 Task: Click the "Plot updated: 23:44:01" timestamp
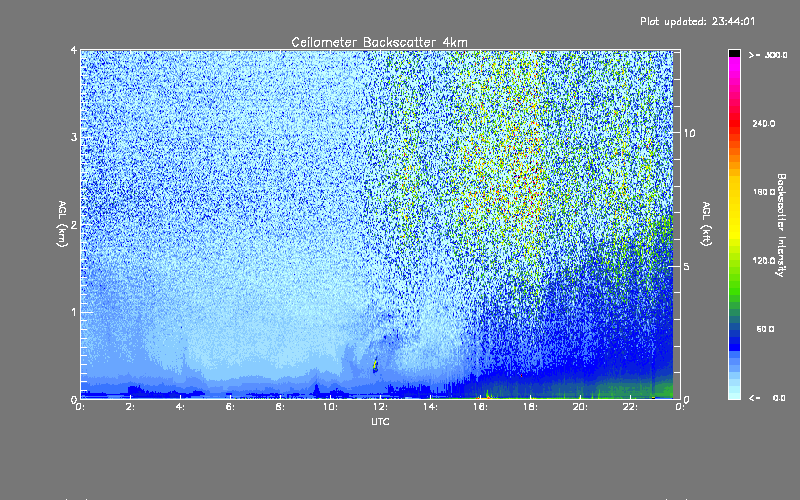[697, 21]
